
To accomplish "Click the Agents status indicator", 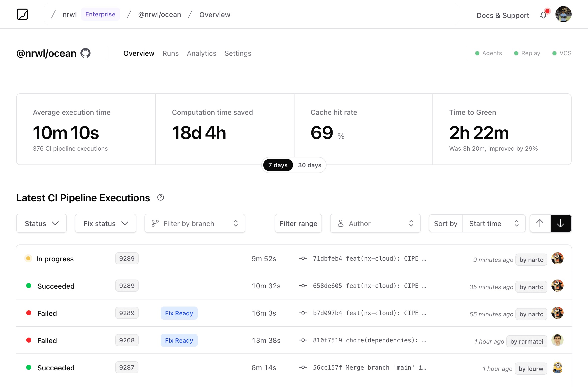I will point(488,53).
